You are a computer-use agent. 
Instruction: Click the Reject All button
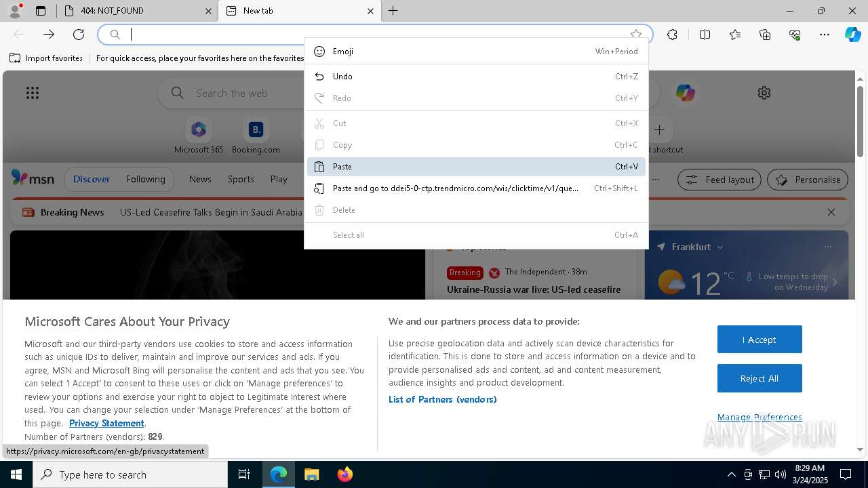point(759,378)
